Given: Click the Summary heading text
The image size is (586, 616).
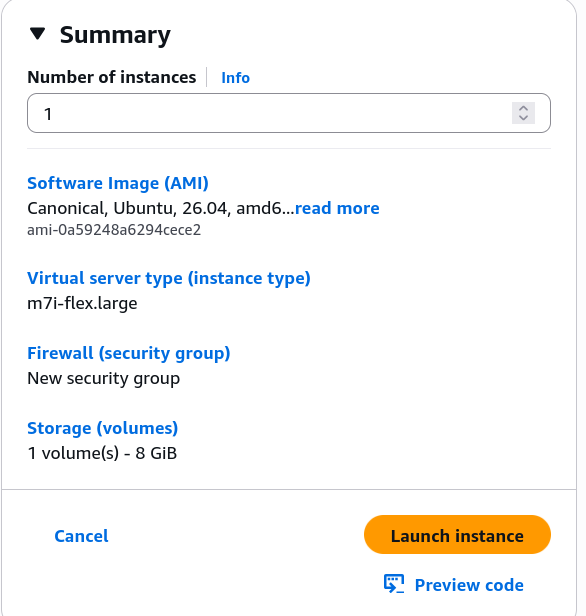Looking at the screenshot, I should [115, 35].
